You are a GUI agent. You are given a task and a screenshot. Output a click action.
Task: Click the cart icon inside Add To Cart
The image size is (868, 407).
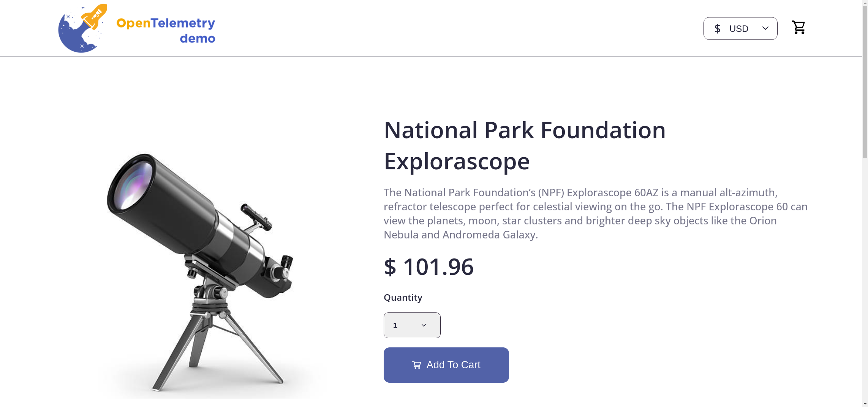pyautogui.click(x=417, y=365)
